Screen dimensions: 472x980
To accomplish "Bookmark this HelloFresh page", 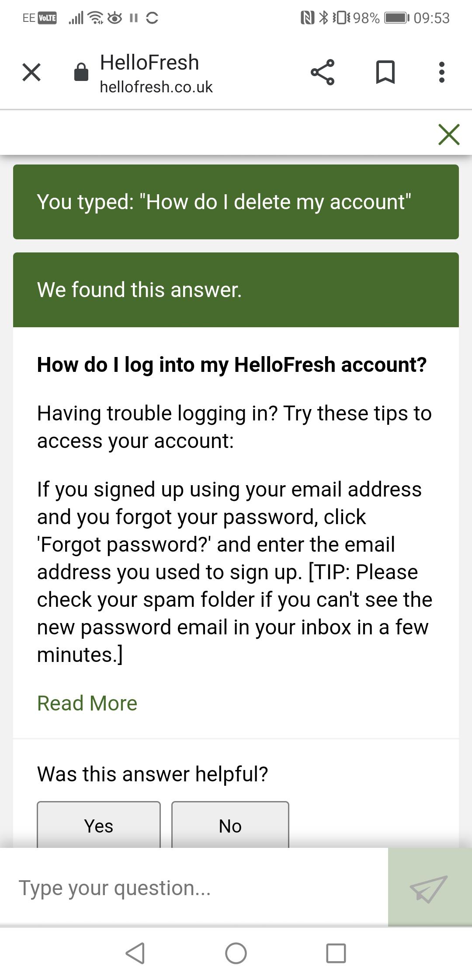I will 385,72.
